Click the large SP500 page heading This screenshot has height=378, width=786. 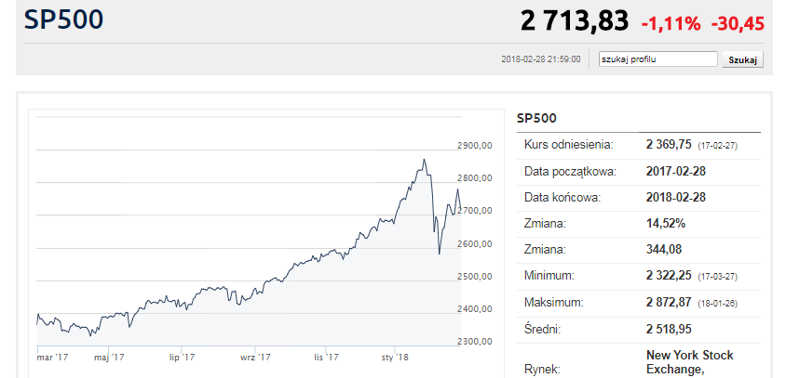[64, 19]
